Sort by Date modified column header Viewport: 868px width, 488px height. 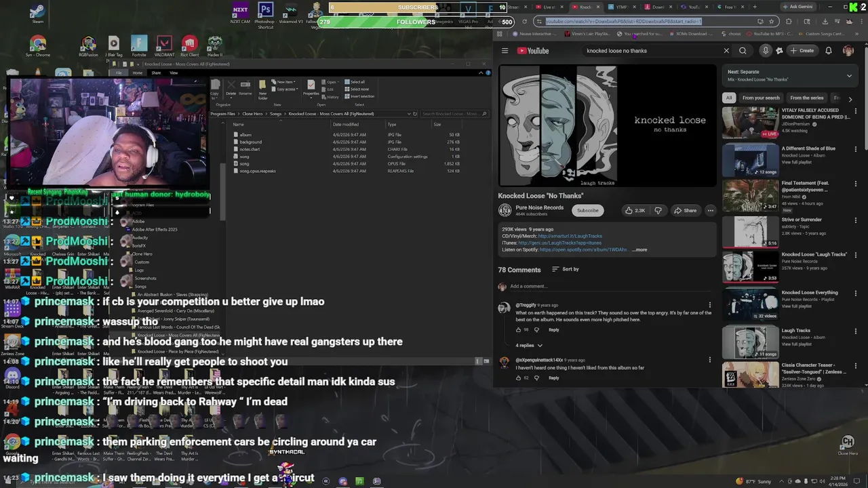[x=345, y=124]
